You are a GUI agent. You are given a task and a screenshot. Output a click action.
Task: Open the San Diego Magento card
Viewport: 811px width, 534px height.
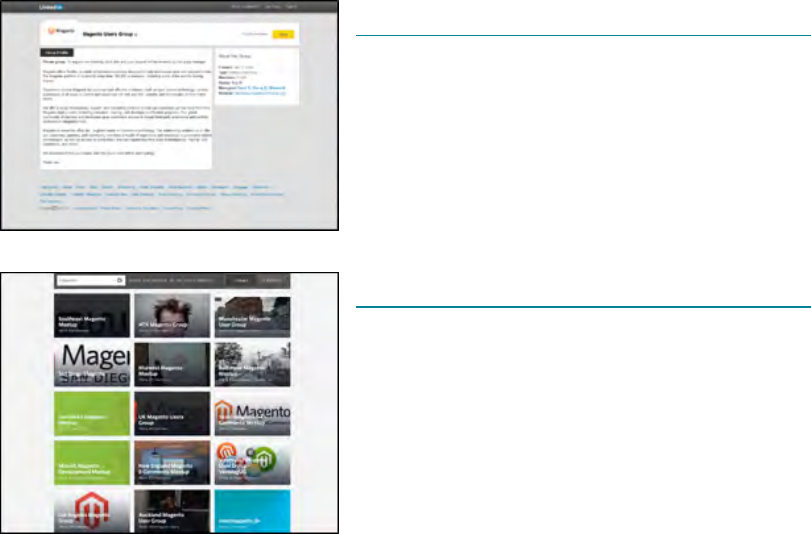pos(92,364)
